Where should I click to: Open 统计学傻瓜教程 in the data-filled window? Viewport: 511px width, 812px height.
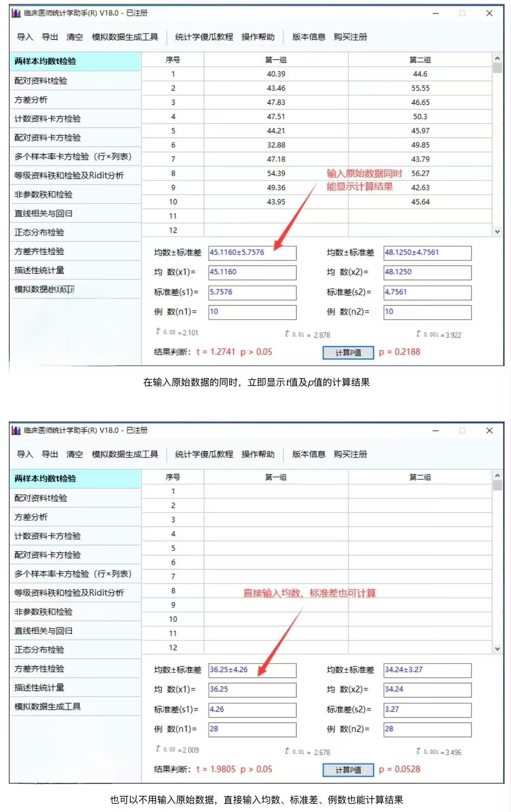(204, 37)
